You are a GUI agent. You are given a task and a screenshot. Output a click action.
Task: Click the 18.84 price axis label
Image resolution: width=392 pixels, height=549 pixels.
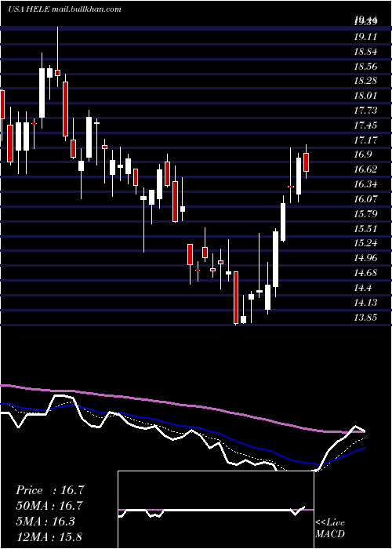pyautogui.click(x=365, y=52)
